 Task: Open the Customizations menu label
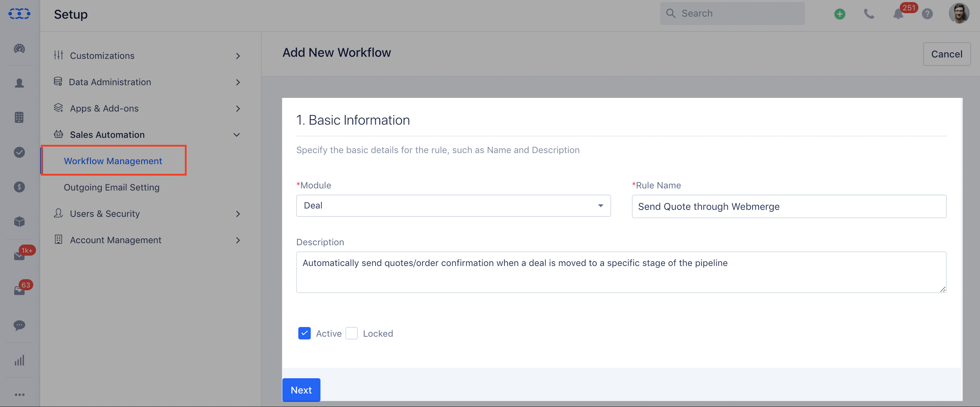(102, 56)
